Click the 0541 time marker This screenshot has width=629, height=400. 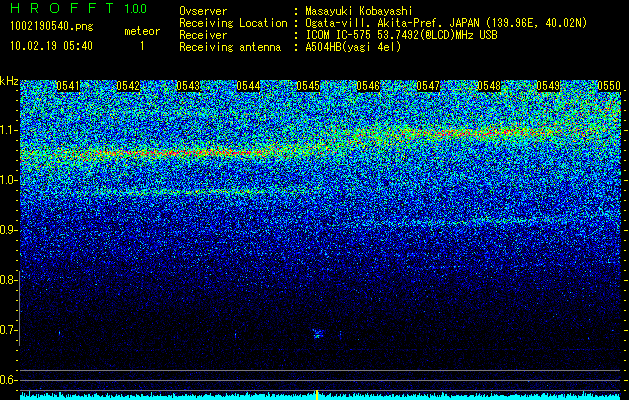coord(68,86)
